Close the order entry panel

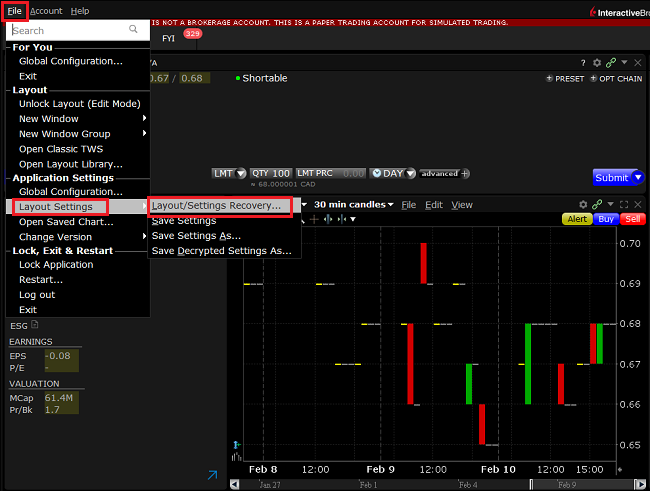pos(638,63)
